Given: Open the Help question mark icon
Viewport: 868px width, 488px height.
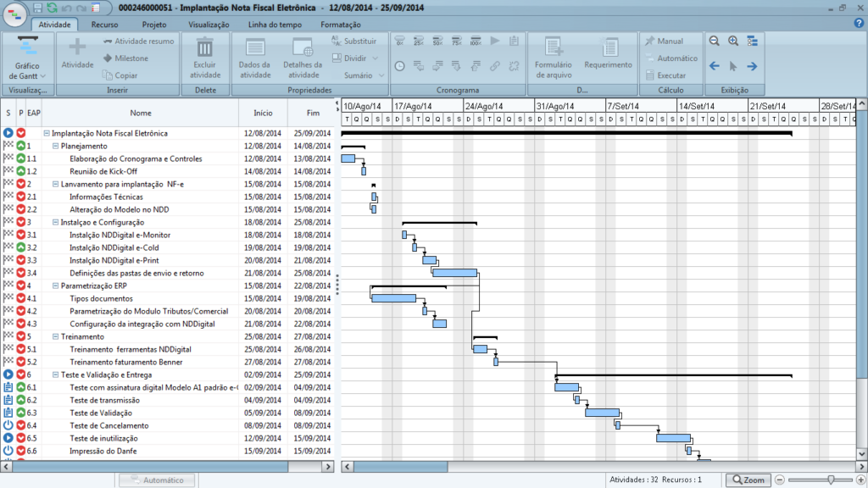Looking at the screenshot, I should [859, 24].
